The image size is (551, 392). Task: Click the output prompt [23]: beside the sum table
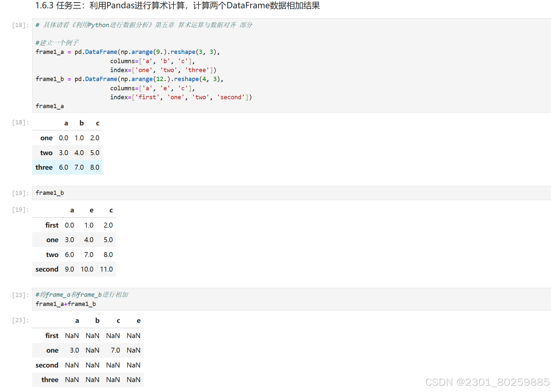20,320
